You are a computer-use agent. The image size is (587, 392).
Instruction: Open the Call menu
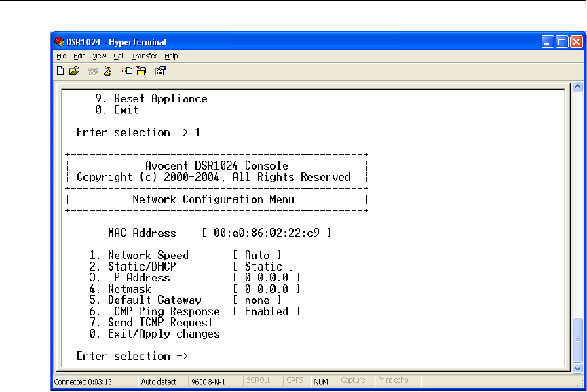pyautogui.click(x=119, y=56)
